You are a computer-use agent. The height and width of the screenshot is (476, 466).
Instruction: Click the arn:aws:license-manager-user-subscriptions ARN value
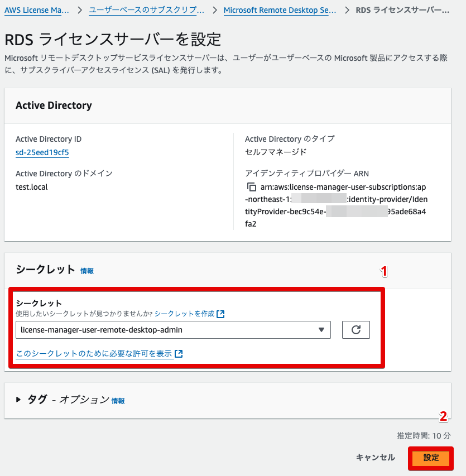[x=336, y=205]
